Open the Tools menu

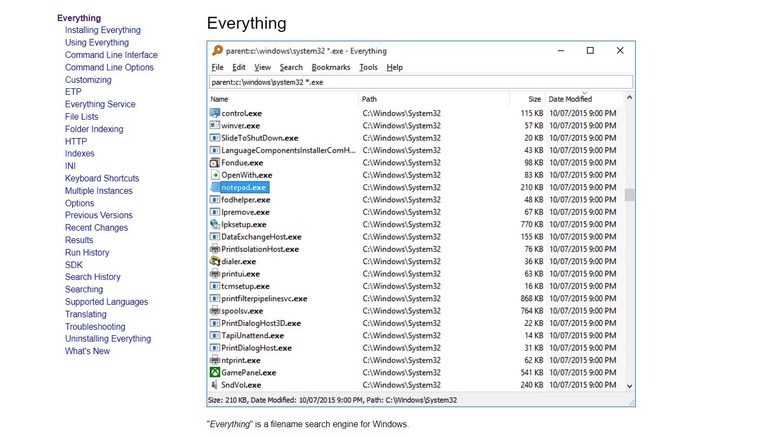point(368,67)
